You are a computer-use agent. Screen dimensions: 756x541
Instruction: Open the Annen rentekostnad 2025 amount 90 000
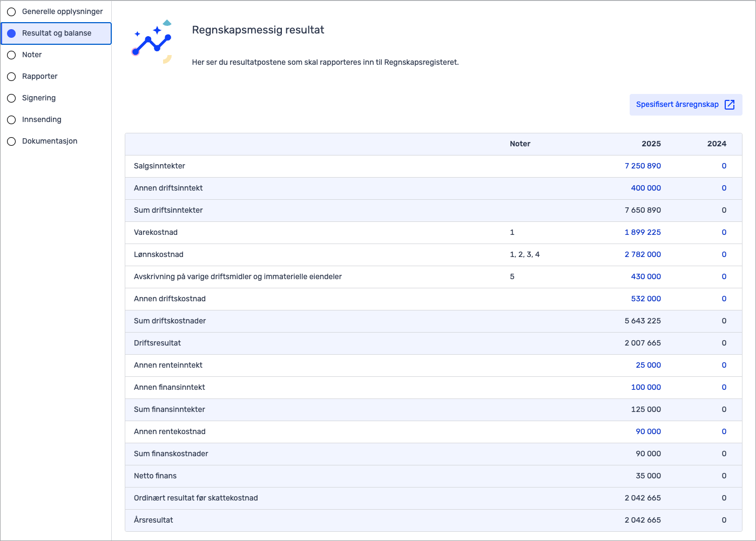(x=648, y=432)
